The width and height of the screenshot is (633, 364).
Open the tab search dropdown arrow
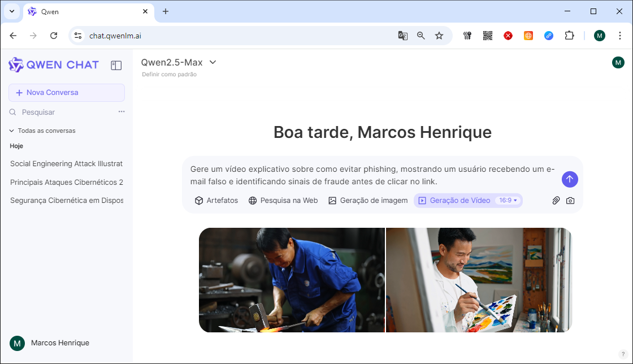pos(12,11)
